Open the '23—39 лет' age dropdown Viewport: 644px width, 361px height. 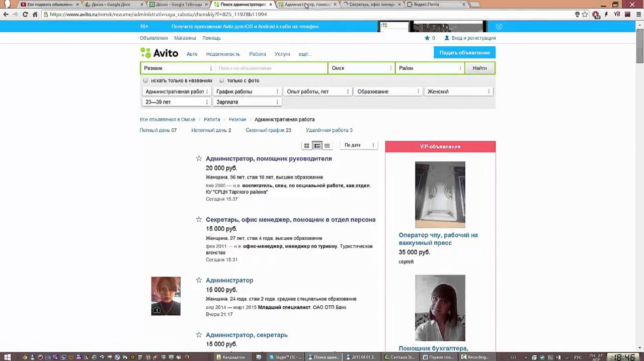coord(177,102)
